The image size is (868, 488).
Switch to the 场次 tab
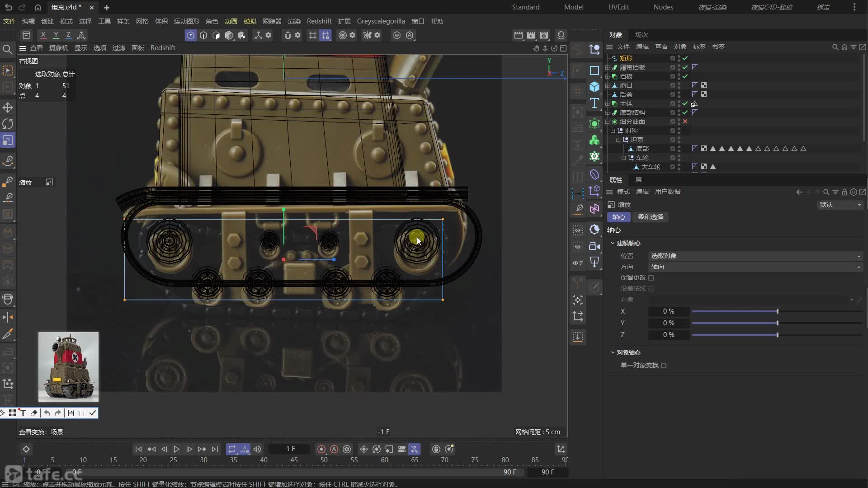click(x=641, y=35)
